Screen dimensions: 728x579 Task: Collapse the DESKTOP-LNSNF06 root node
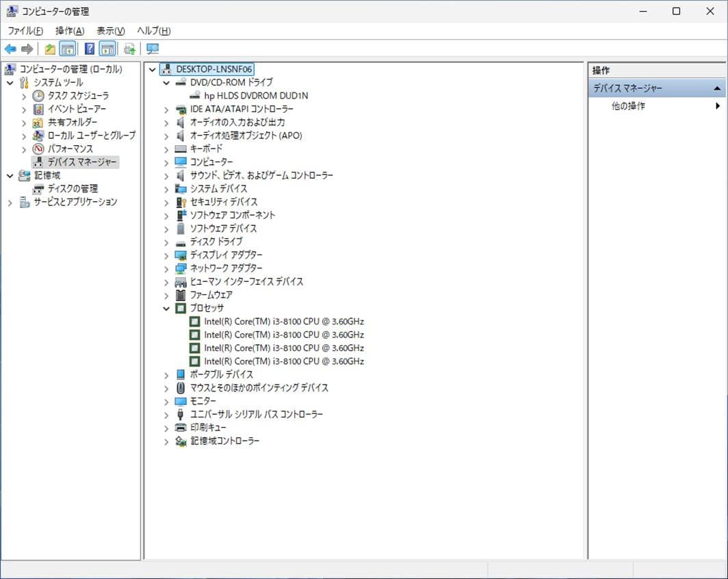152,69
